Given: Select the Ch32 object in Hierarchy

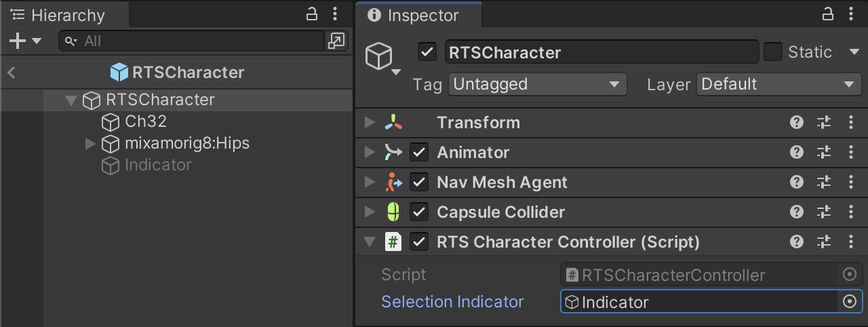Looking at the screenshot, I should coord(145,122).
